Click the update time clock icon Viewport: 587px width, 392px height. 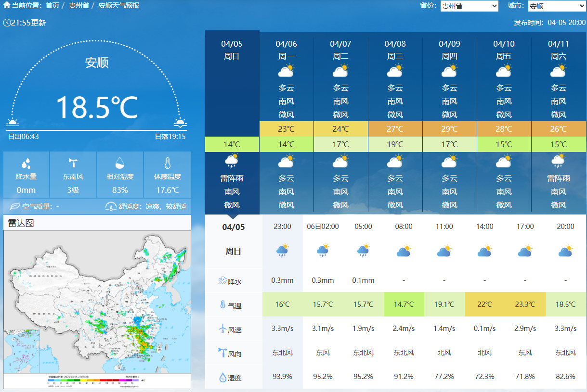pyautogui.click(x=7, y=23)
